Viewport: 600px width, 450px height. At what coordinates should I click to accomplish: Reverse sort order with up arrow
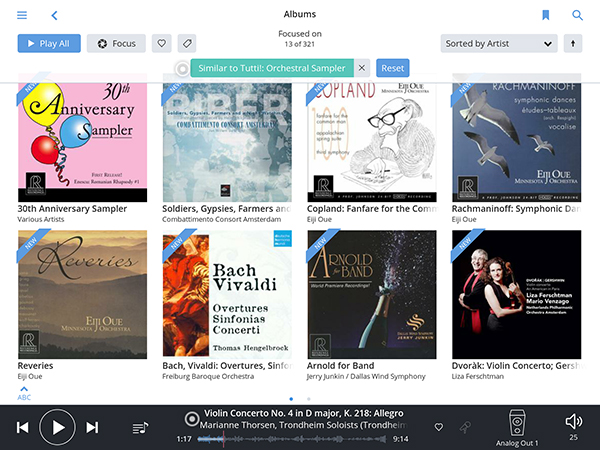pos(573,43)
